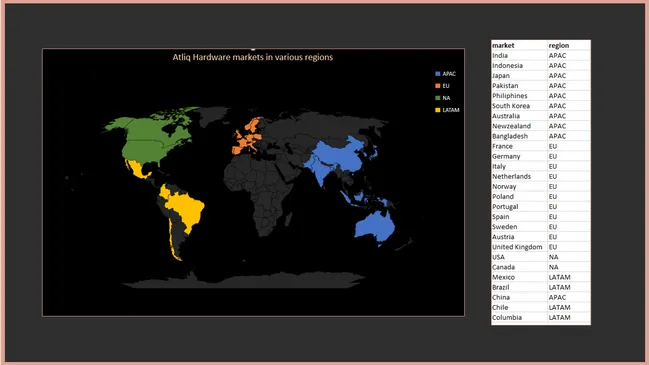Click the 'market' column header
Screen dimensions: 650x365
tap(519, 45)
